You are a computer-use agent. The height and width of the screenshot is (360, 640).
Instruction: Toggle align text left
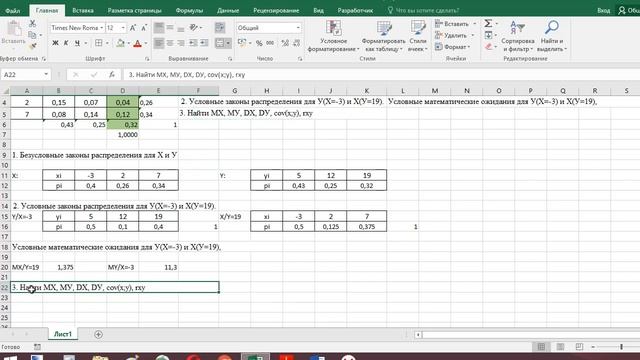coord(159,43)
